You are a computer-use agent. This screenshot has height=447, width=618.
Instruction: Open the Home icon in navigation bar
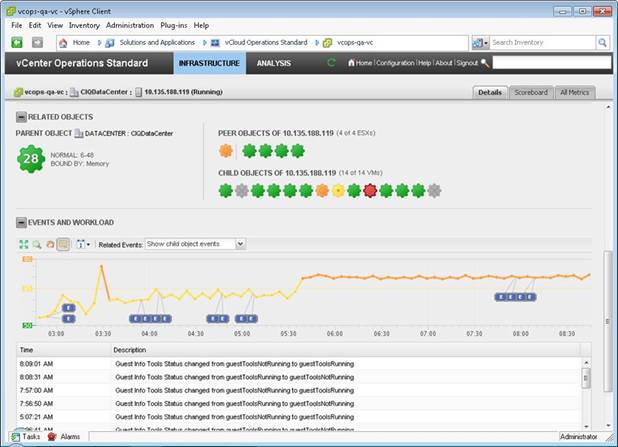(x=63, y=43)
